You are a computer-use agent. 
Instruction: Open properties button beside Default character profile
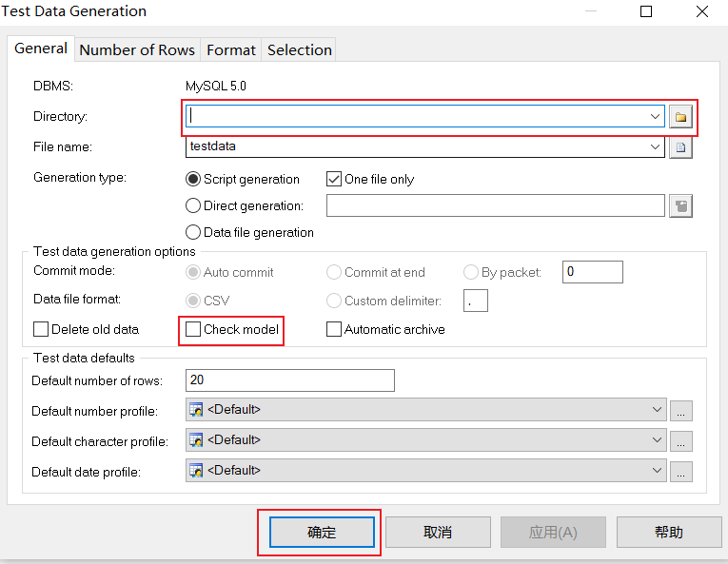pos(680,441)
